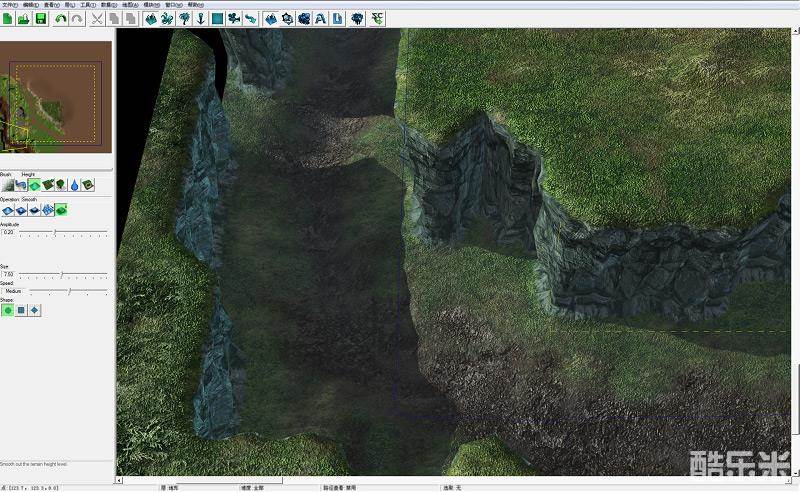The image size is (800, 492).
Task: Click the minimap preview thumbnail
Action: (x=56, y=97)
